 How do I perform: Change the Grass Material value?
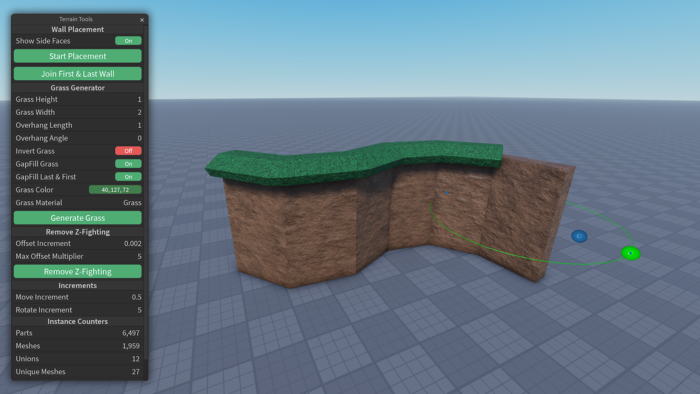132,203
